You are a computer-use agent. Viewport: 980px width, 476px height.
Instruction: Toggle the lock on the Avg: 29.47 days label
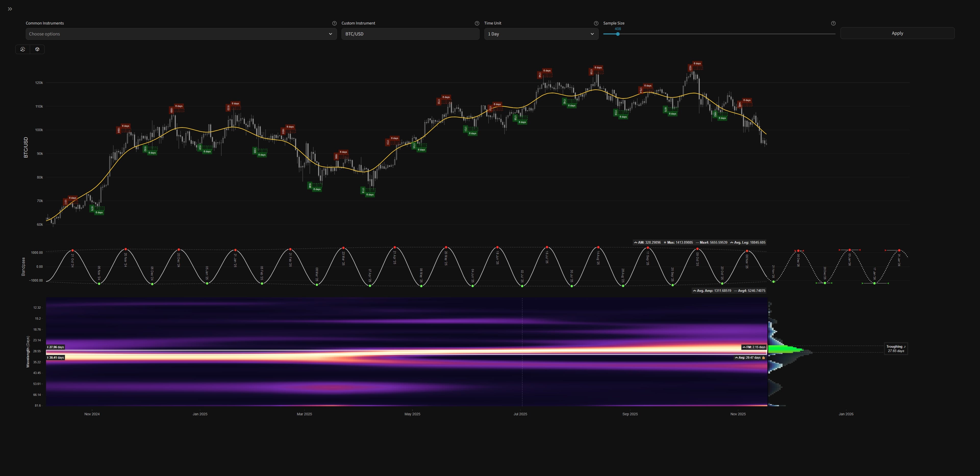[764, 358]
